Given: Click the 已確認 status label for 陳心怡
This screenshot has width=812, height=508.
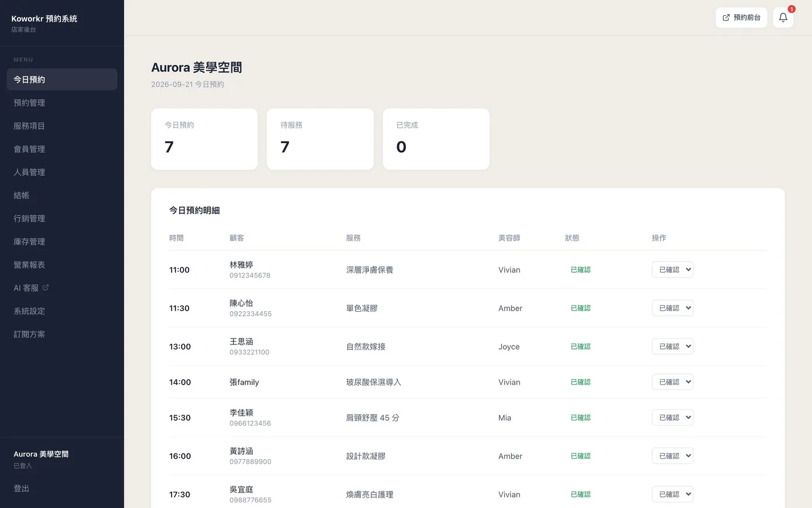Looking at the screenshot, I should (x=581, y=308).
